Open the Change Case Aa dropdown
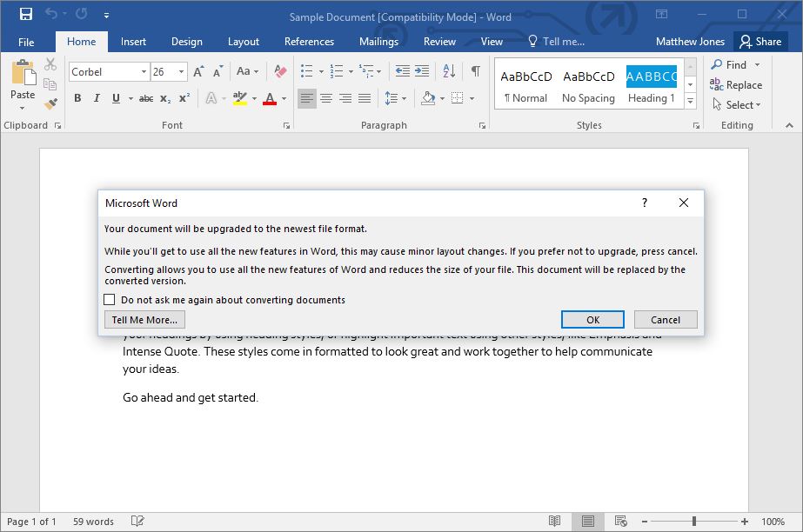803x532 pixels. pos(247,71)
